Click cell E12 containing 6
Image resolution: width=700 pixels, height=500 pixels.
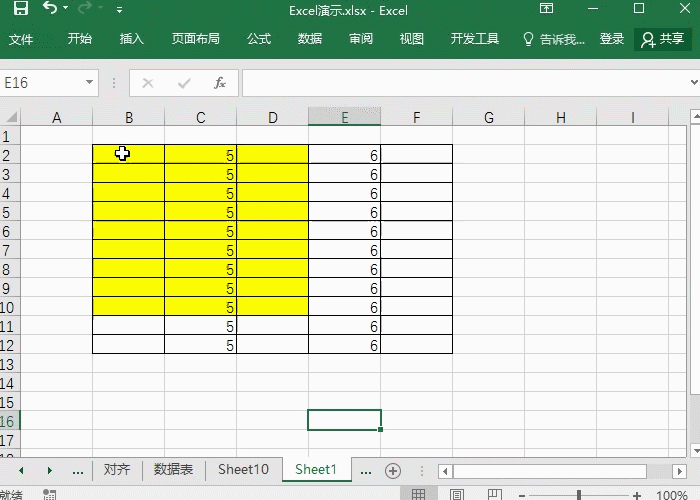(344, 345)
